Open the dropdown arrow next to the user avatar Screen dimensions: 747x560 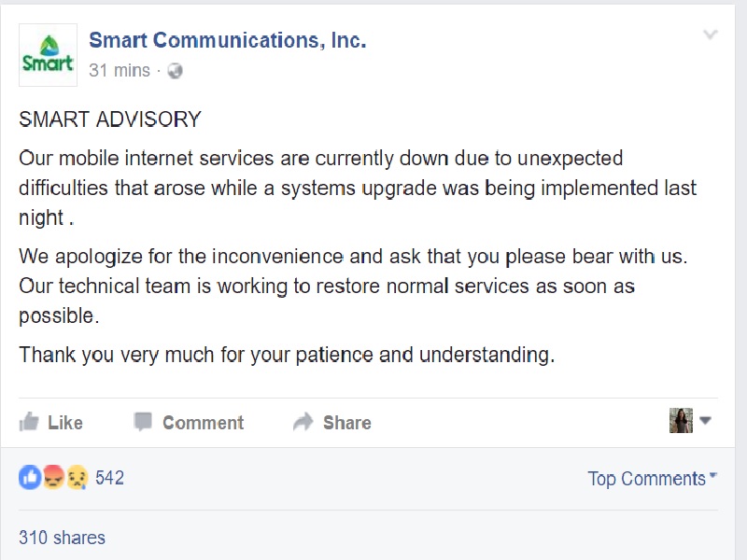coord(705,421)
